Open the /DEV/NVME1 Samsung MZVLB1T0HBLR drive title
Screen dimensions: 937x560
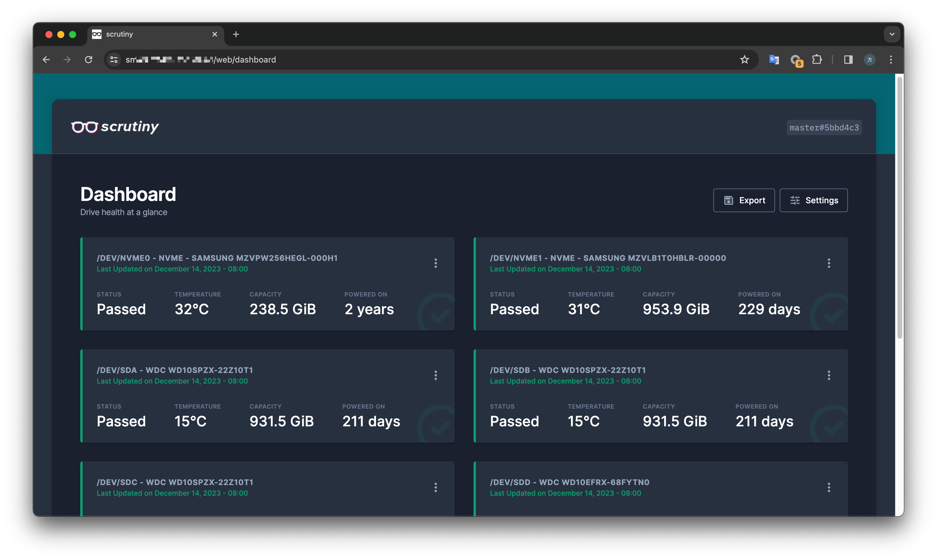point(608,258)
